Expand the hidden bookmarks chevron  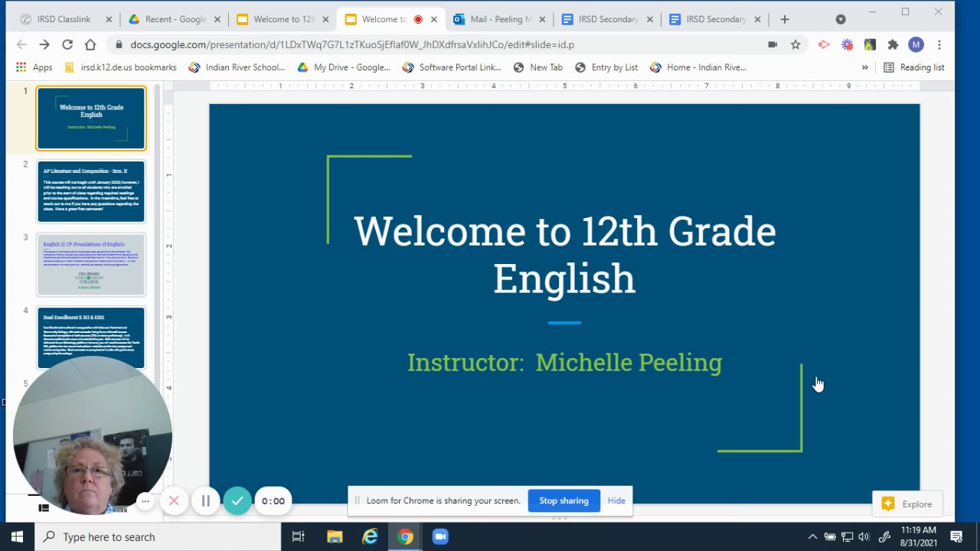(865, 67)
